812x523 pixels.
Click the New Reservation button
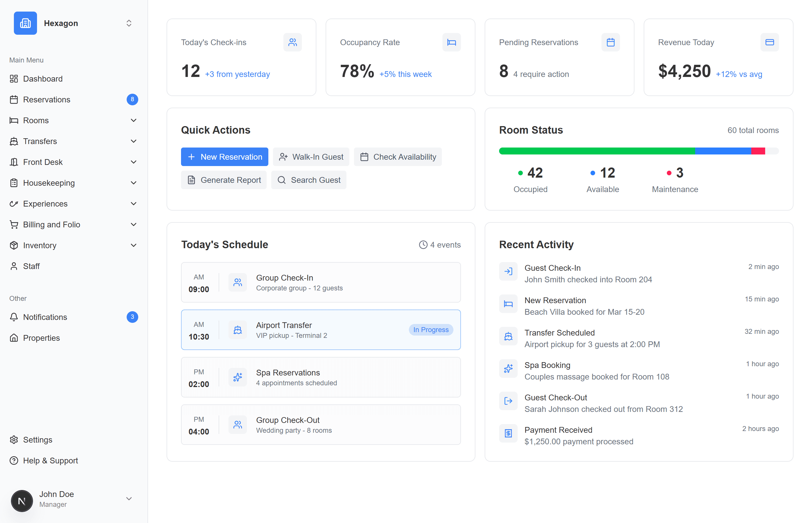[x=224, y=156]
